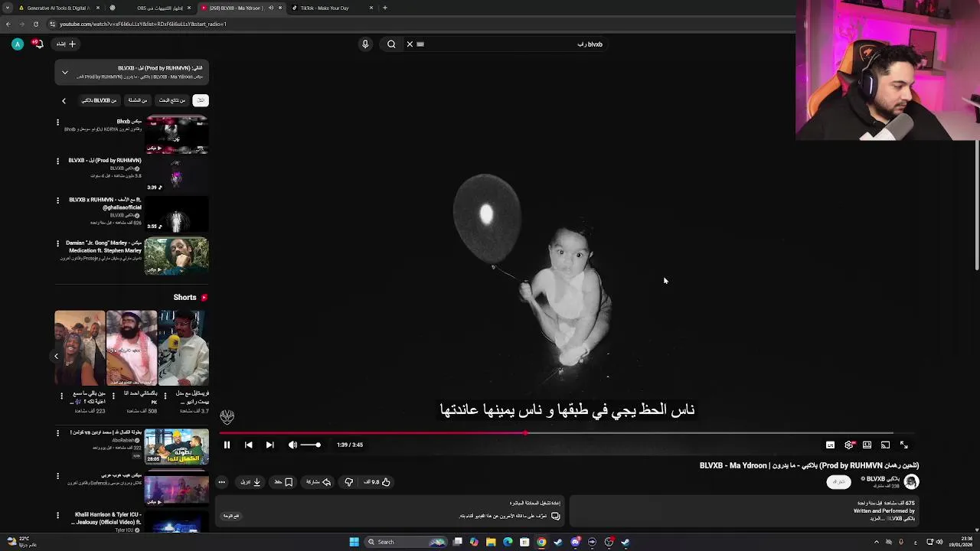Open the Windows Start menu

pos(354,542)
